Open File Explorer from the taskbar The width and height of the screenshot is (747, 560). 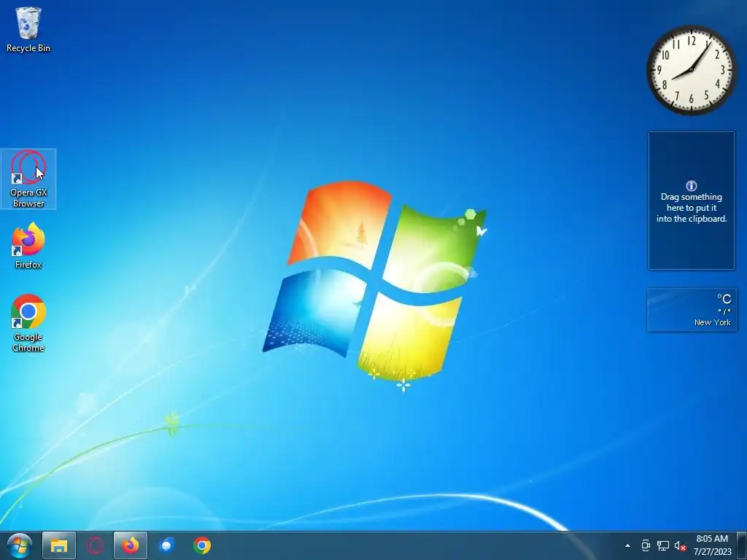pyautogui.click(x=59, y=545)
